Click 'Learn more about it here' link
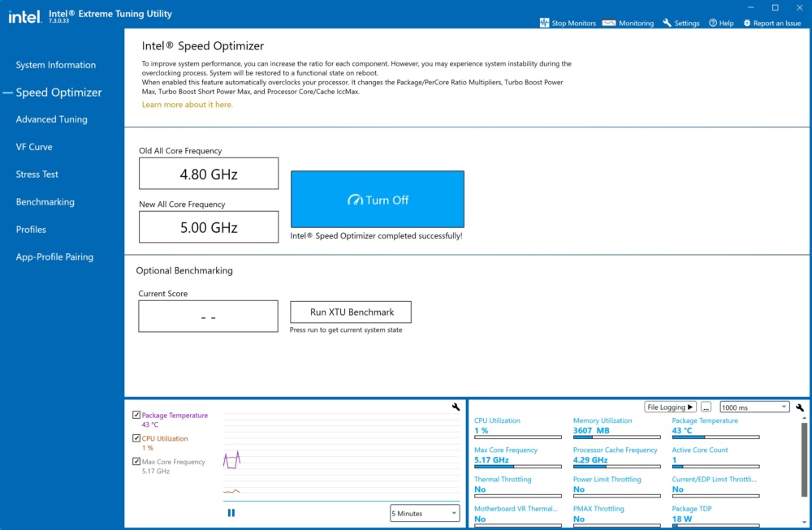The width and height of the screenshot is (812, 530). pyautogui.click(x=187, y=105)
